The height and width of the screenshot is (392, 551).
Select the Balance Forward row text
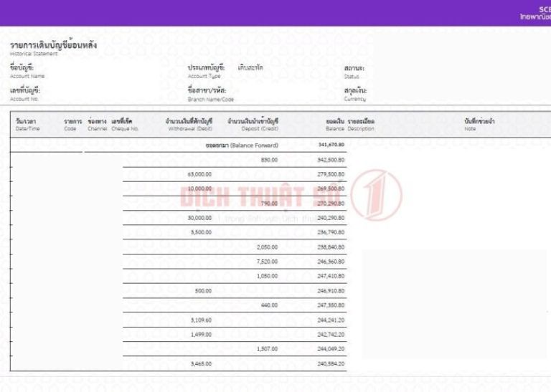(242, 145)
